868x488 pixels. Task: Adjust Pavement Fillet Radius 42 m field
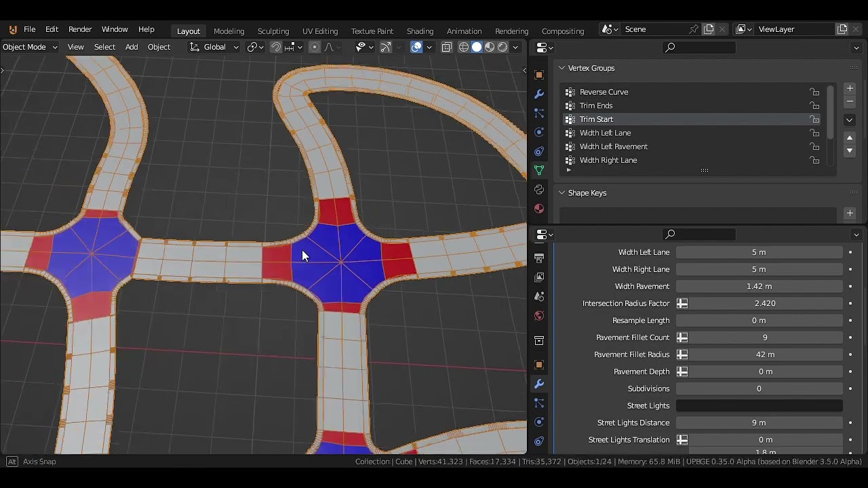766,354
